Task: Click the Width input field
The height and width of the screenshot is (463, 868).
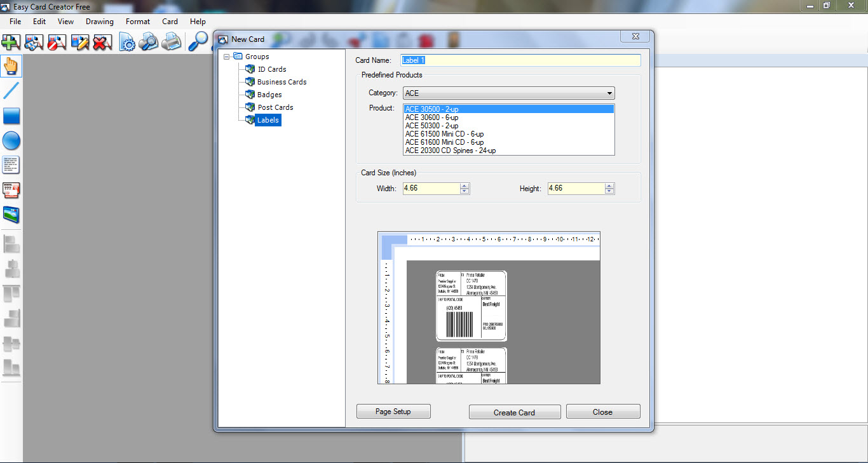Action: [431, 189]
